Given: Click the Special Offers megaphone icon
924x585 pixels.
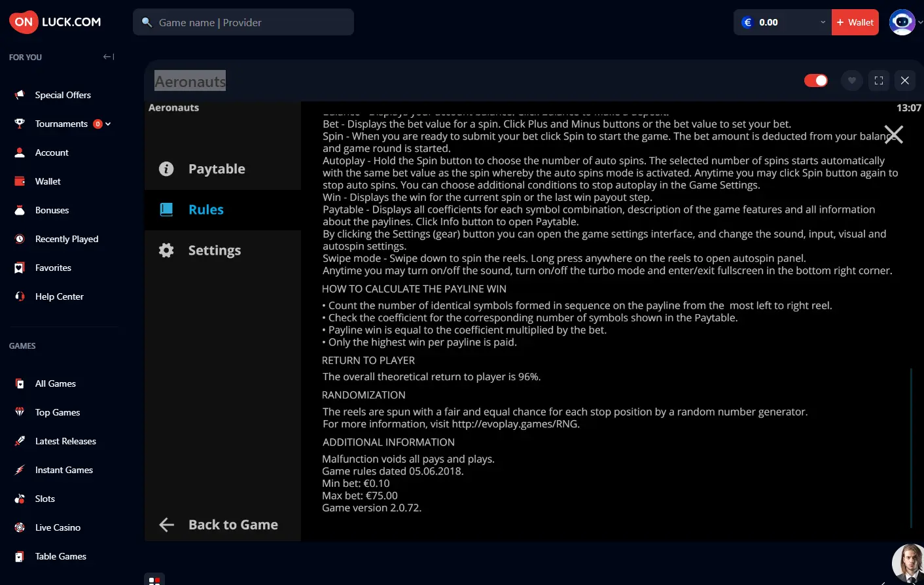Looking at the screenshot, I should coord(20,95).
